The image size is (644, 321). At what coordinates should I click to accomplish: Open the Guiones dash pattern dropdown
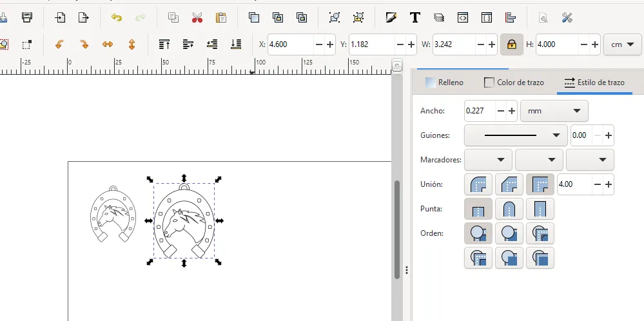pos(516,135)
